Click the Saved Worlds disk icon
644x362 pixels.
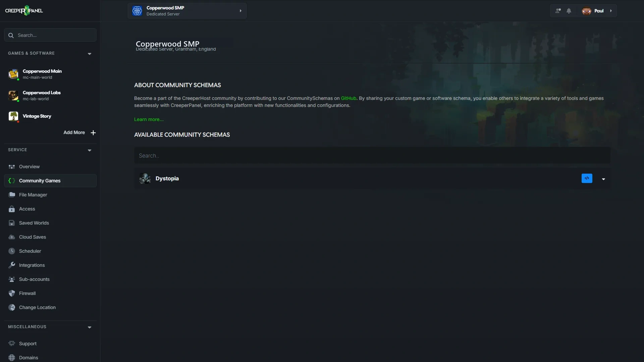coord(12,223)
